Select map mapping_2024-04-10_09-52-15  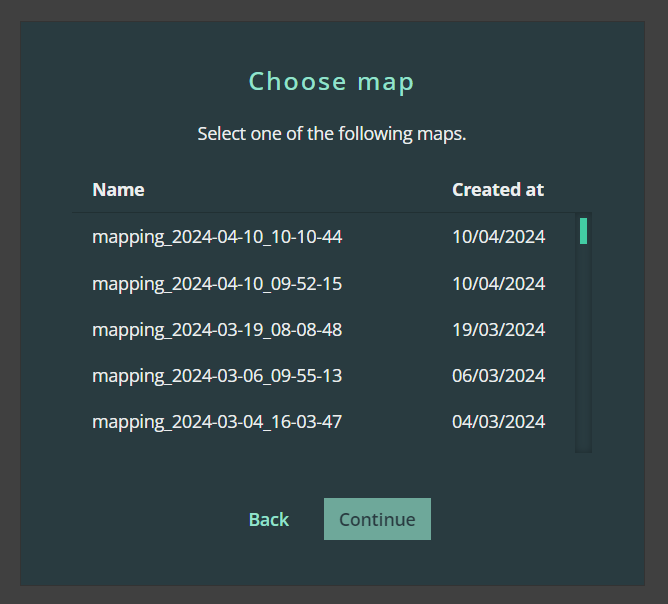pos(217,284)
